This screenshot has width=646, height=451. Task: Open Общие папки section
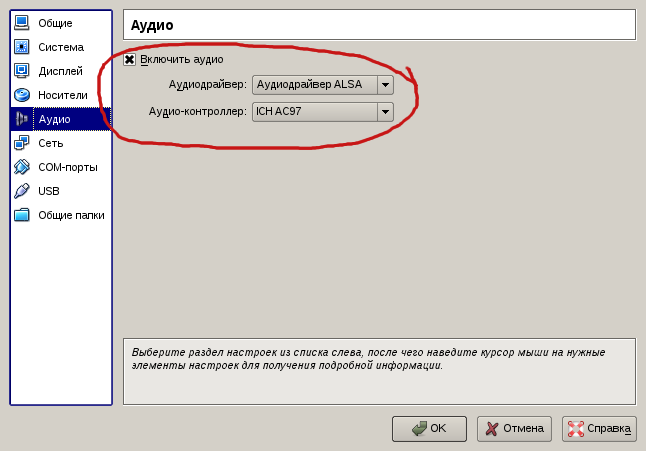[61, 215]
